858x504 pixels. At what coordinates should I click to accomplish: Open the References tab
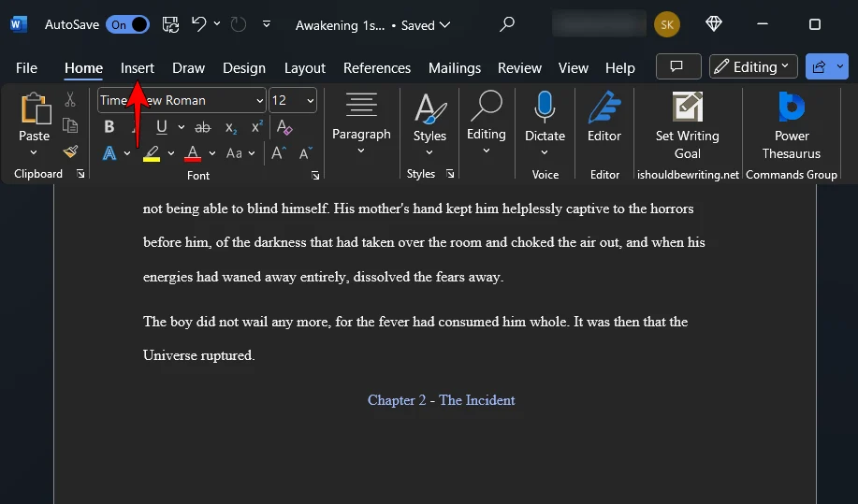(x=377, y=68)
